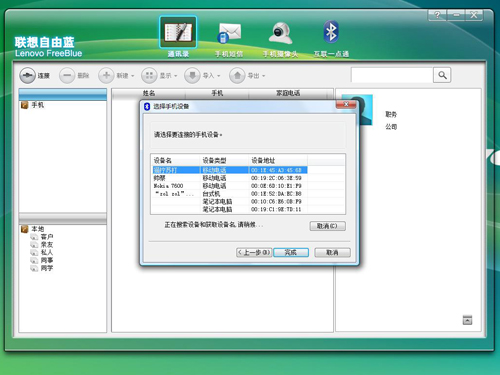Screen dimensions: 500x375
Task: Click the search input field
Action: 392,75
